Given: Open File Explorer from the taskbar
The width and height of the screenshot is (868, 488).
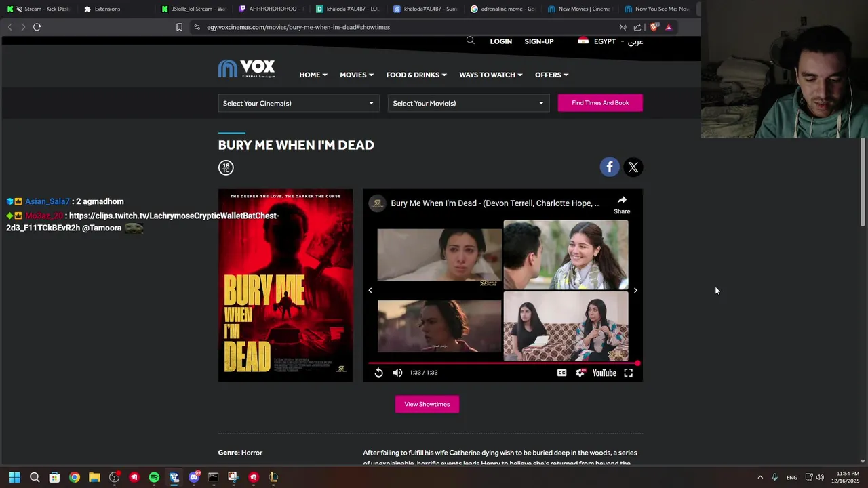Looking at the screenshot, I should [94, 477].
